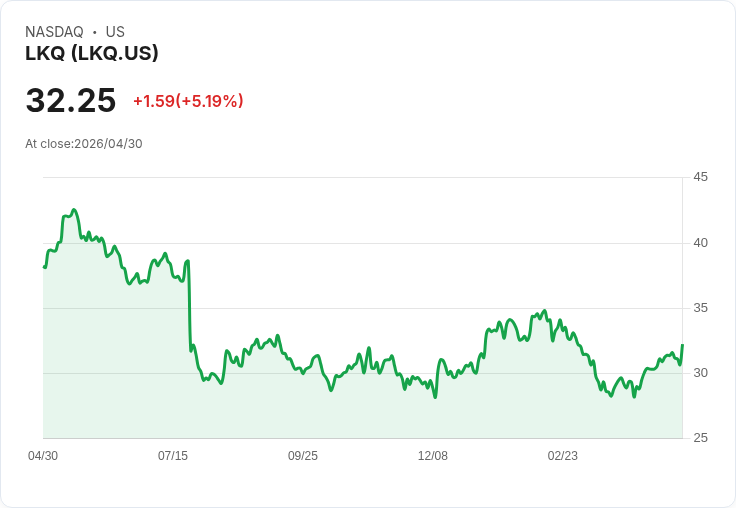
Task: Click the 30 price axis label
Action: [x=701, y=373]
